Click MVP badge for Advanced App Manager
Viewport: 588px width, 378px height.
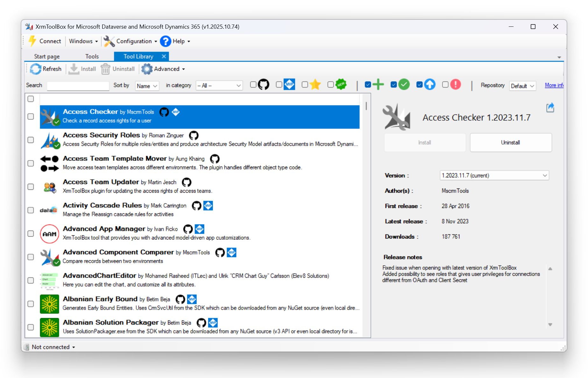(x=200, y=229)
